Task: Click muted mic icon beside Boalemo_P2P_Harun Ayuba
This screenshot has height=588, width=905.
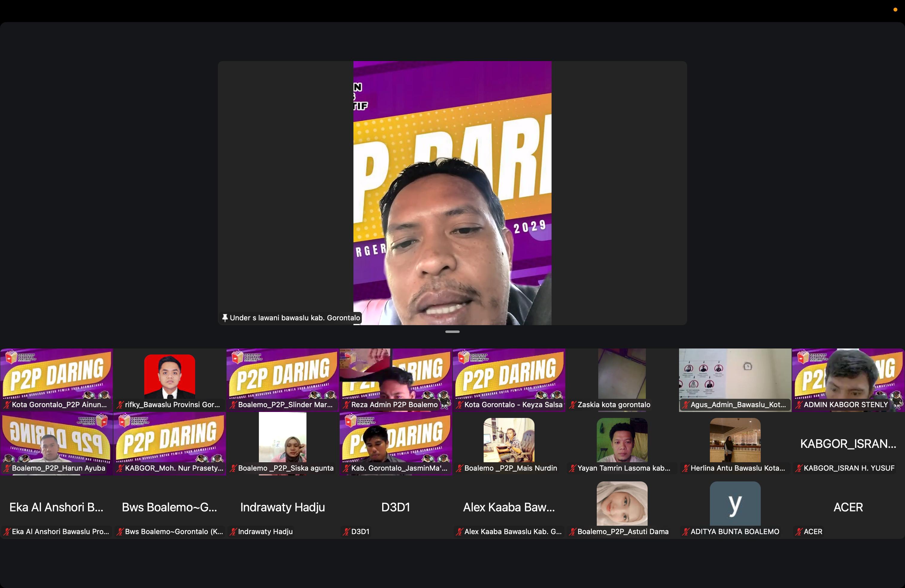Action: tap(7, 468)
